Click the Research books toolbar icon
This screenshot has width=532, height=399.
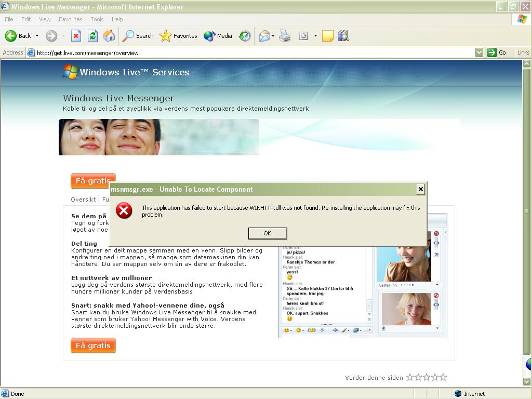pyautogui.click(x=344, y=36)
